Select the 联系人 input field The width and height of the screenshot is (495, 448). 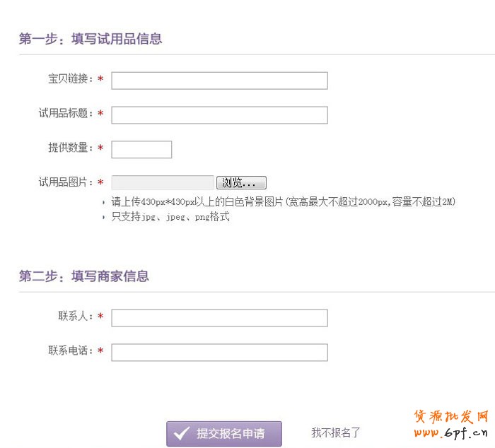[219, 318]
